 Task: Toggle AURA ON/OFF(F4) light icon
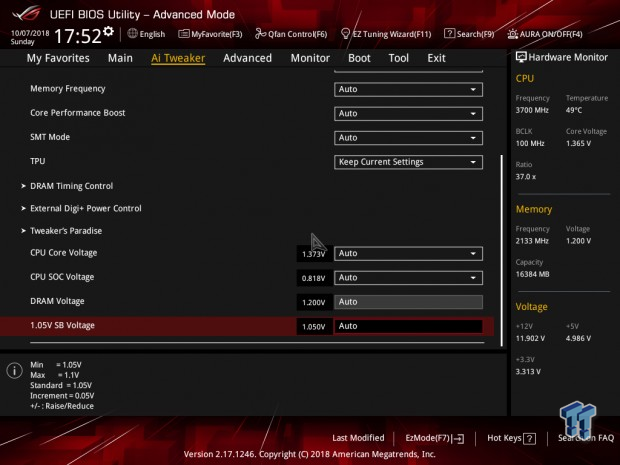pyautogui.click(x=512, y=34)
